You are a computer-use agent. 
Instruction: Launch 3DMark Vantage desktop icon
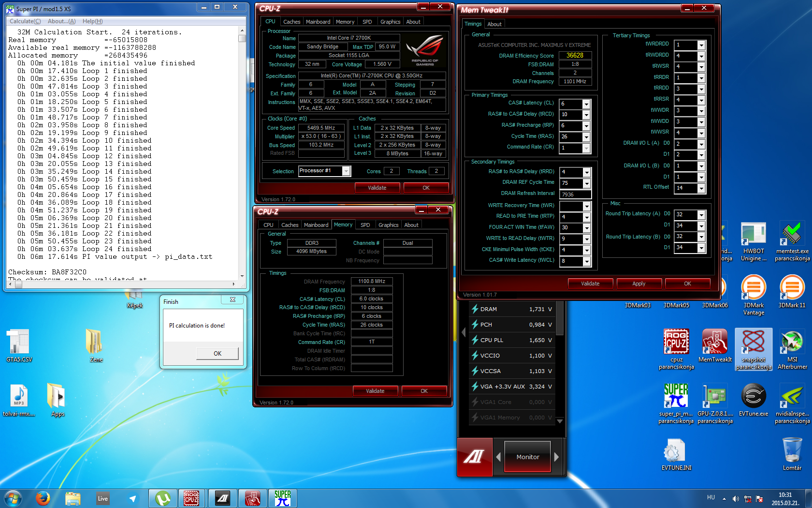pos(754,295)
